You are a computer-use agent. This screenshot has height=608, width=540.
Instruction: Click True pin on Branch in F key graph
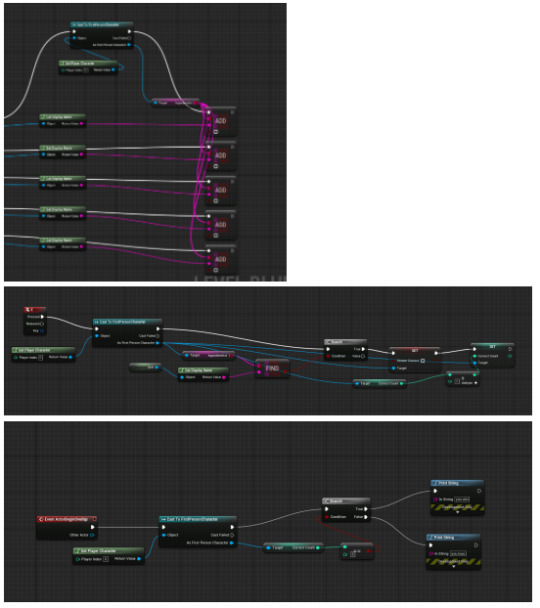click(363, 349)
